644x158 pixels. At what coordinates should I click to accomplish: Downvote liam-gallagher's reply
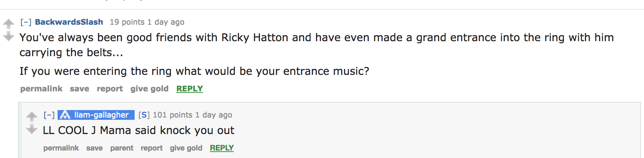click(x=32, y=129)
